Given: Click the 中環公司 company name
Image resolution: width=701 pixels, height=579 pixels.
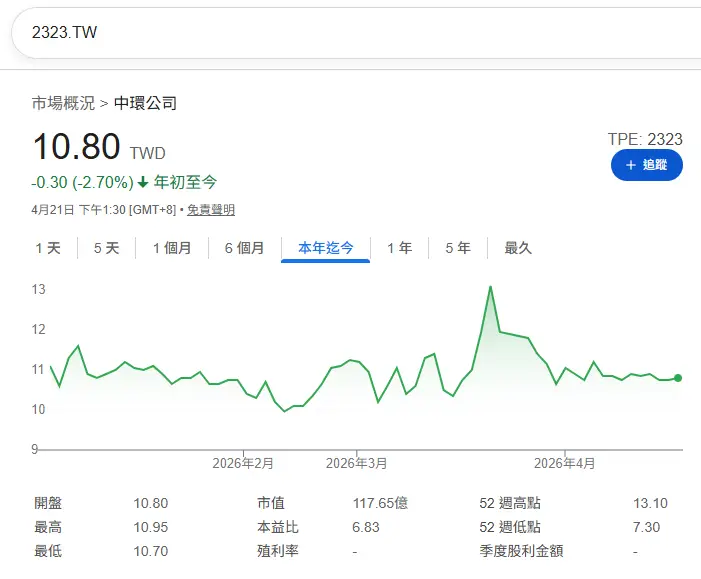Looking at the screenshot, I should tap(145, 103).
